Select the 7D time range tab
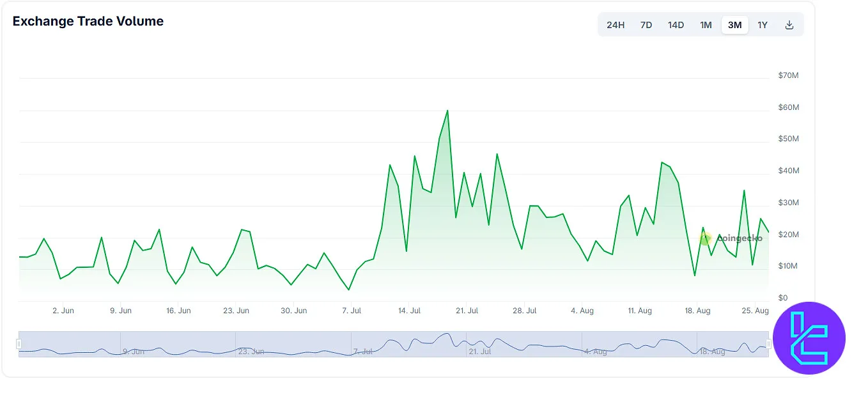This screenshot has width=868, height=397. [646, 25]
